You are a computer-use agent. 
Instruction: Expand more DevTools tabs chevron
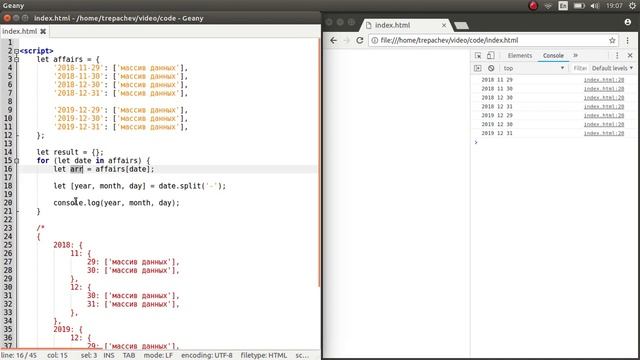coord(576,56)
